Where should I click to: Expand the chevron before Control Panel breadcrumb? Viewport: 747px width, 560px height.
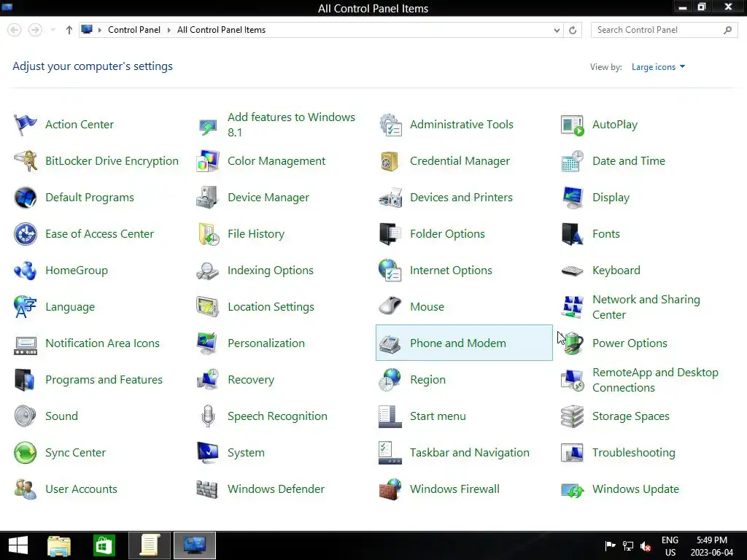[x=100, y=30]
